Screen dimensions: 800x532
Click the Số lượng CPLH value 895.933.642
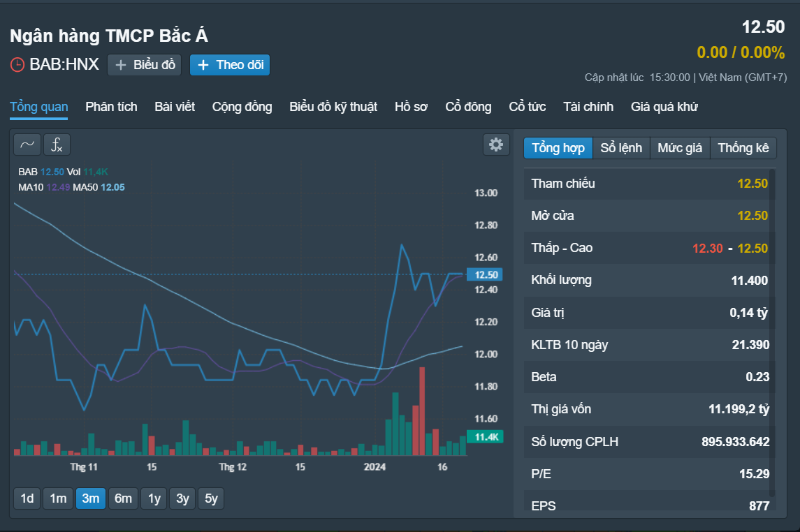pyautogui.click(x=736, y=442)
